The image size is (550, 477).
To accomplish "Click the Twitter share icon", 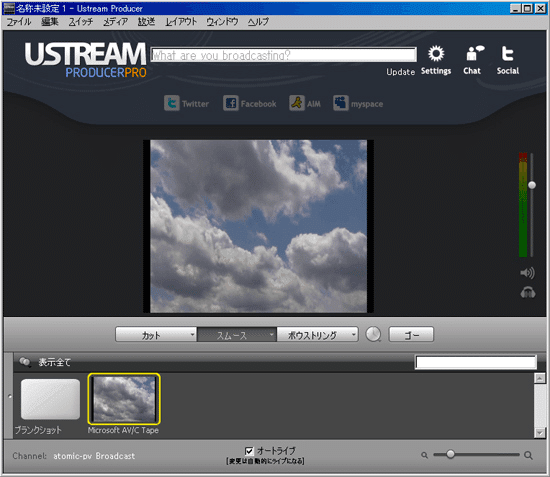I will 172,103.
